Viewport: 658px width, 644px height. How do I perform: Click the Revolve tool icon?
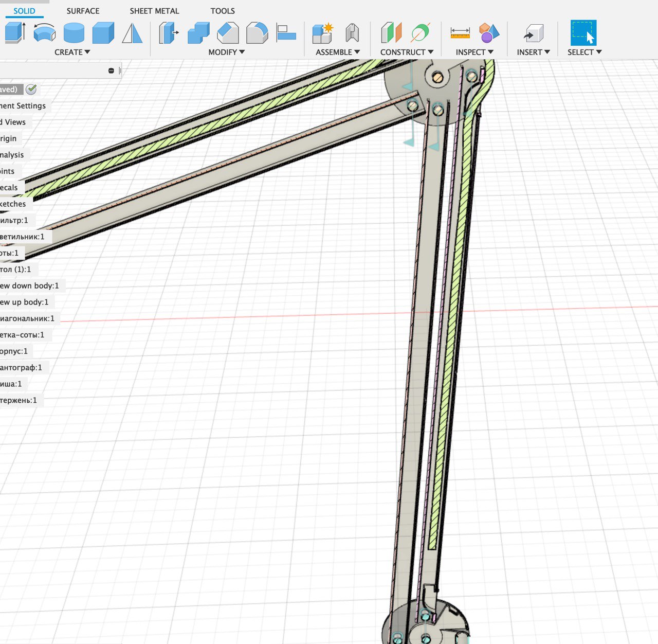click(x=45, y=32)
